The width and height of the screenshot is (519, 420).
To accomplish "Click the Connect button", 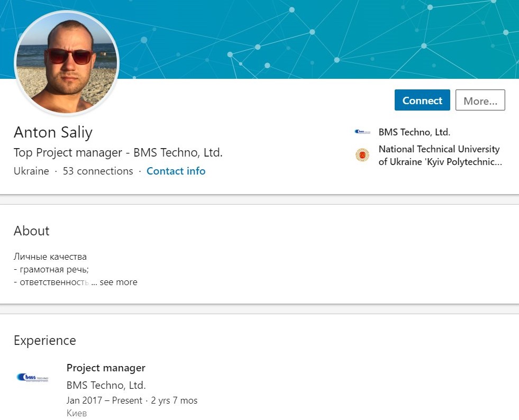I will [422, 101].
